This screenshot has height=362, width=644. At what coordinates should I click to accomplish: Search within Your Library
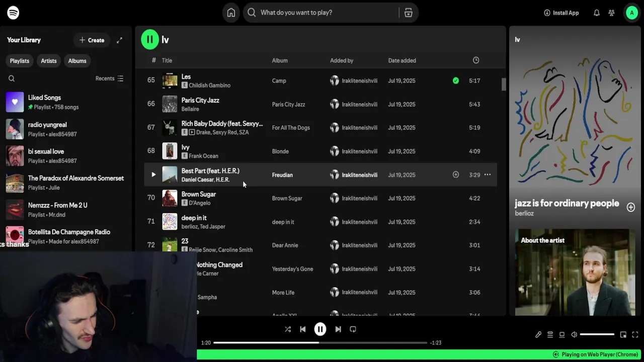pyautogui.click(x=12, y=78)
